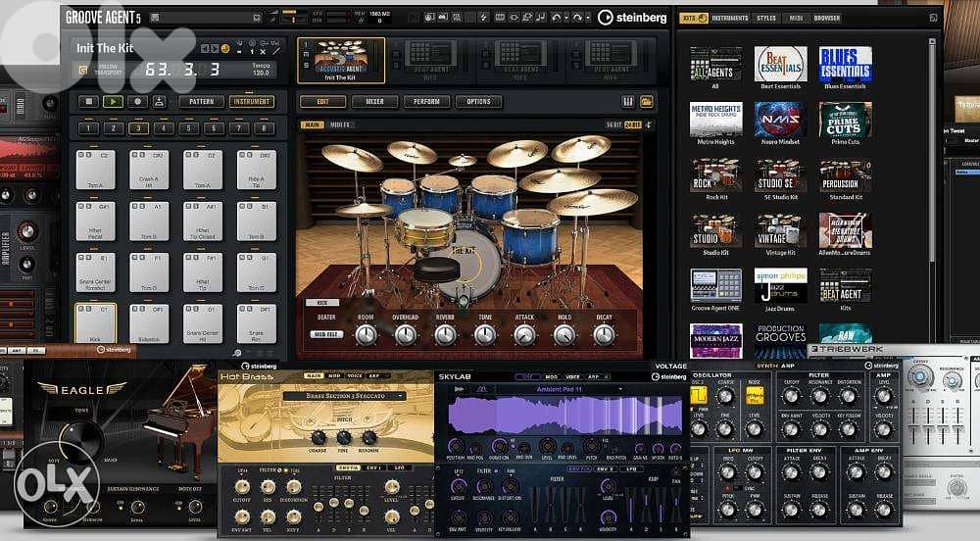This screenshot has height=541, width=980.
Task: Turn the Voltage filter CUTOFF knob
Action: coord(791,395)
